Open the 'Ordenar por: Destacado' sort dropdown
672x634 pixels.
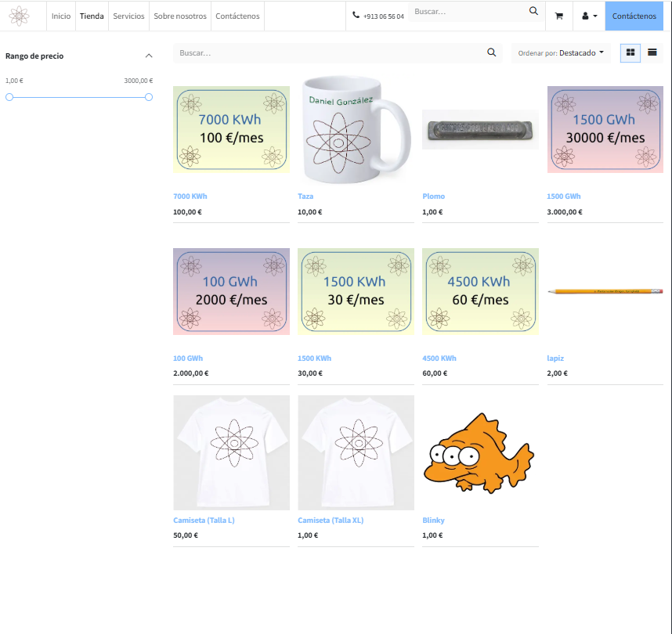tap(561, 53)
